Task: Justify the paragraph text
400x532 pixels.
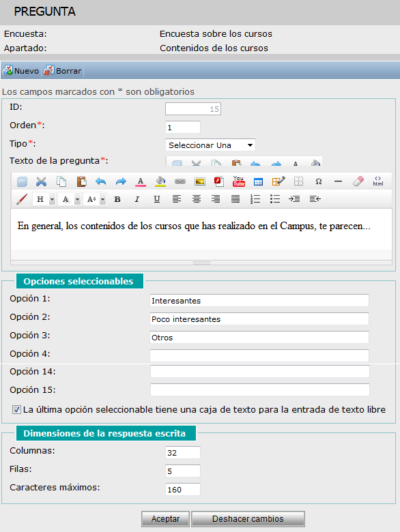Action: coord(235,199)
